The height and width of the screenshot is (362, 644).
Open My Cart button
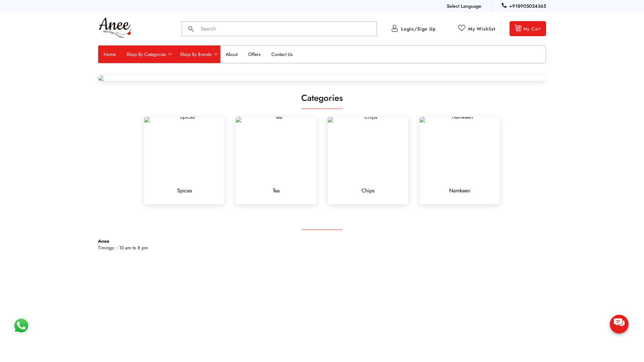527,29
